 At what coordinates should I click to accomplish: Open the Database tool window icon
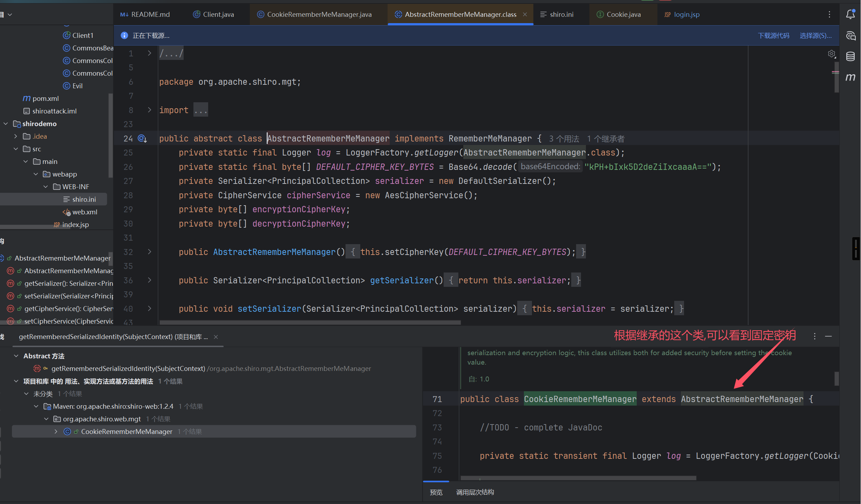click(850, 56)
